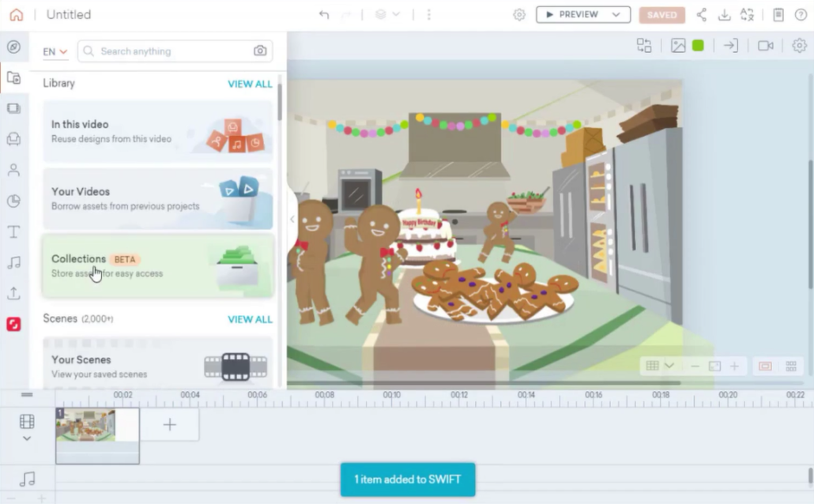Open the Characters section in sidebar
This screenshot has height=504, width=814.
coord(13,170)
